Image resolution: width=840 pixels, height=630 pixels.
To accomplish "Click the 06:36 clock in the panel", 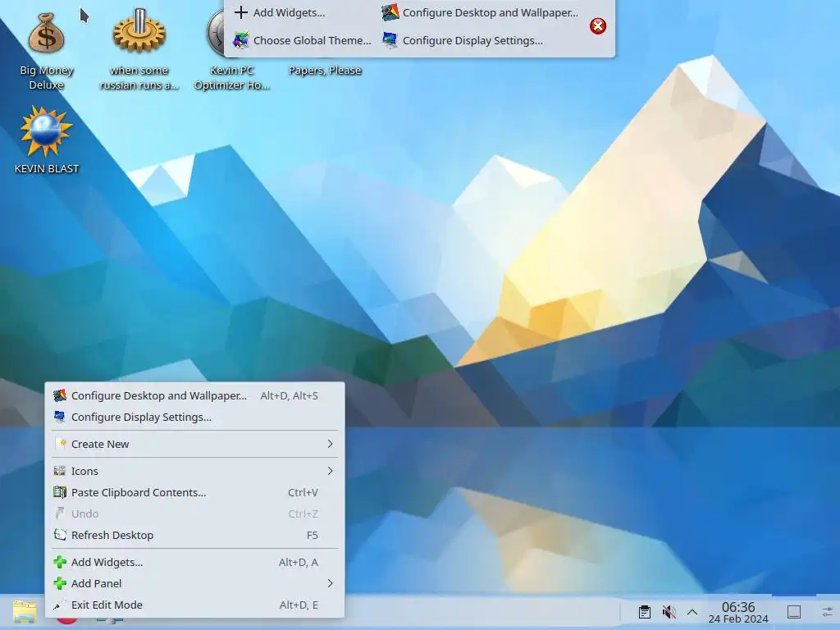I will click(x=738, y=612).
